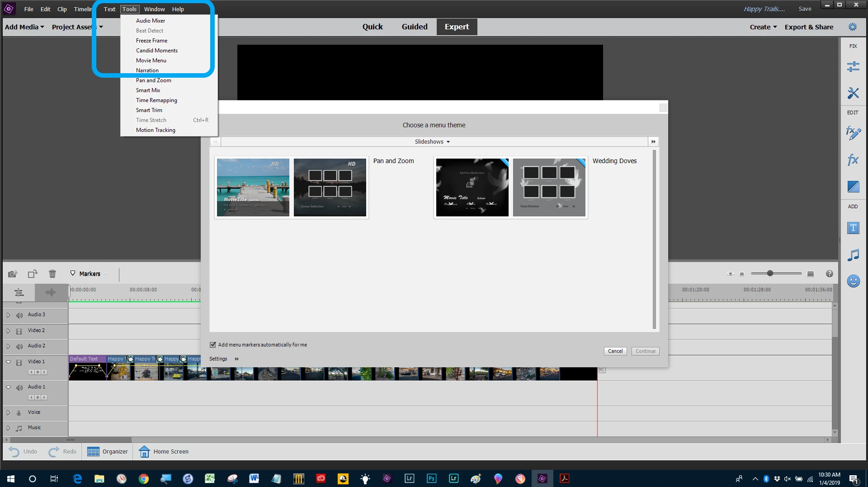
Task: Click the track layout icon beside the waveform
Action: pyautogui.click(x=19, y=293)
